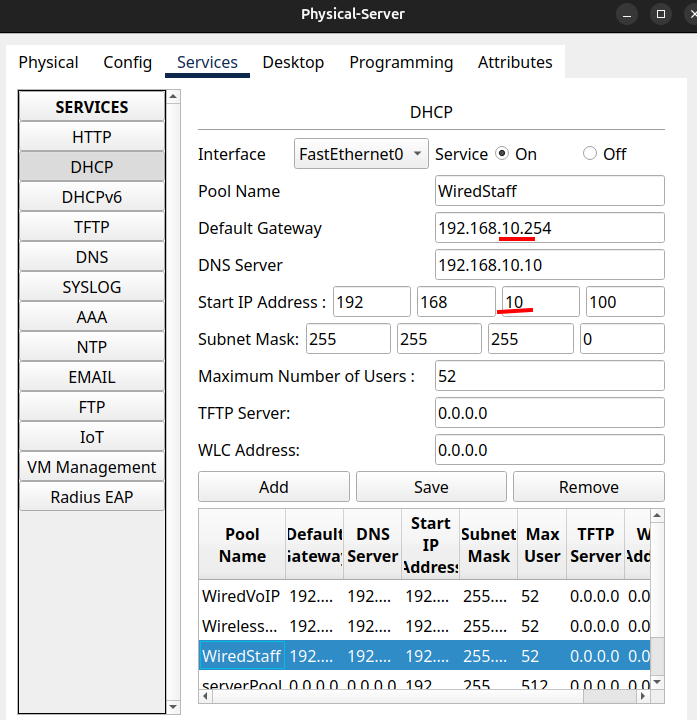Screen dimensions: 697x720
Task: Turn the DHCP service Off
Action: click(x=590, y=153)
